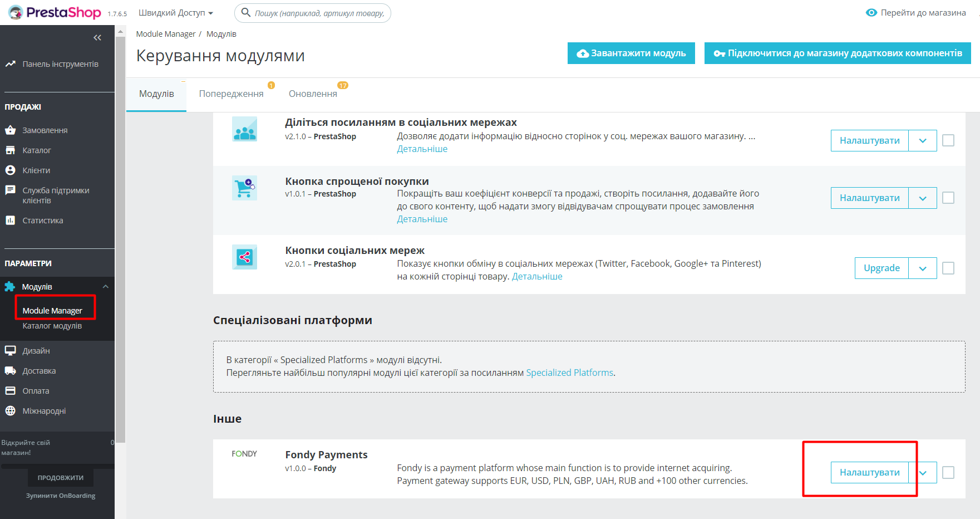Select checkbox for Кнопка спрощеної покупки module
Viewport: 980px width, 519px height.
click(x=948, y=198)
